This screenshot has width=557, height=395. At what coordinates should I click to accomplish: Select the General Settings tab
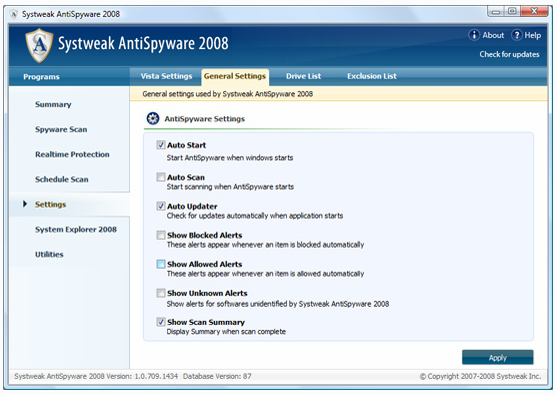coord(235,77)
